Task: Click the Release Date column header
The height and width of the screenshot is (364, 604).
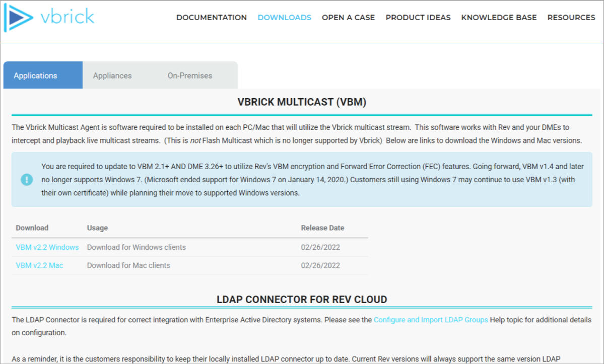Action: pyautogui.click(x=322, y=228)
